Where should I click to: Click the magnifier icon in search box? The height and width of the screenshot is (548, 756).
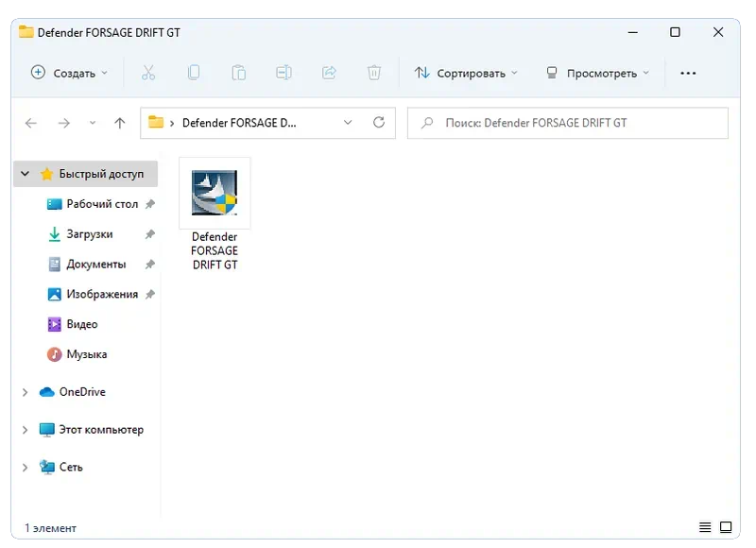(x=427, y=123)
